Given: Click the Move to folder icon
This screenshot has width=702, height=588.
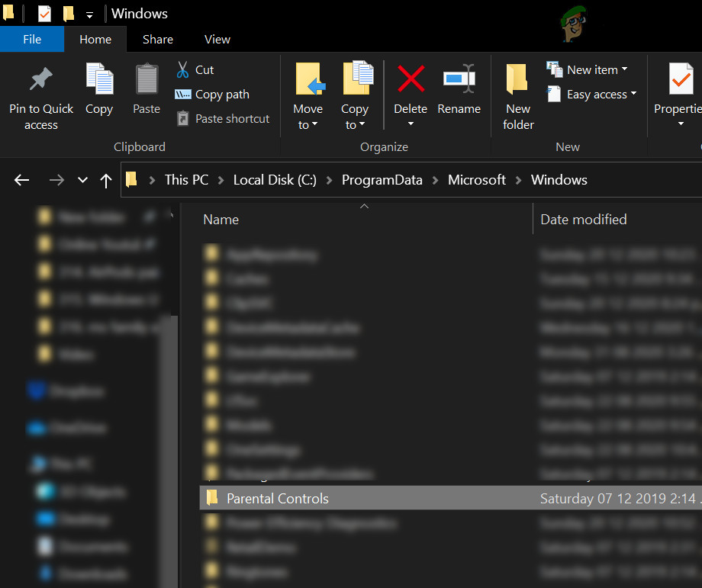Looking at the screenshot, I should (309, 79).
